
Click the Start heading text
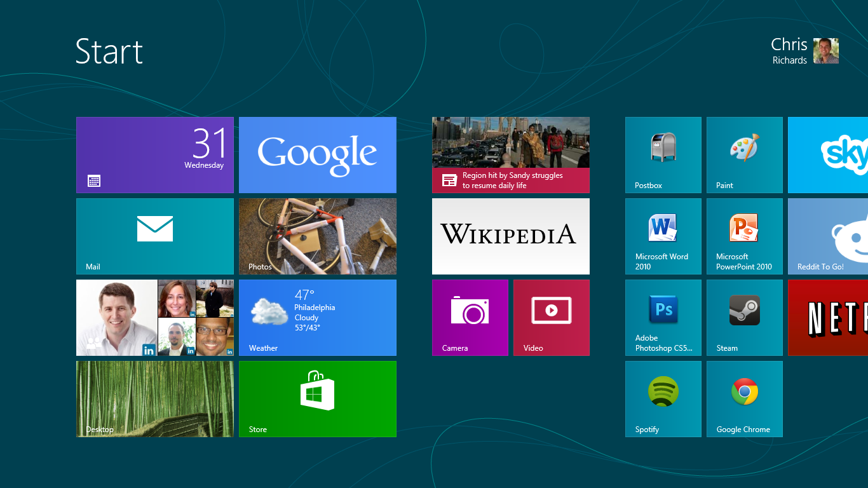[x=109, y=51]
